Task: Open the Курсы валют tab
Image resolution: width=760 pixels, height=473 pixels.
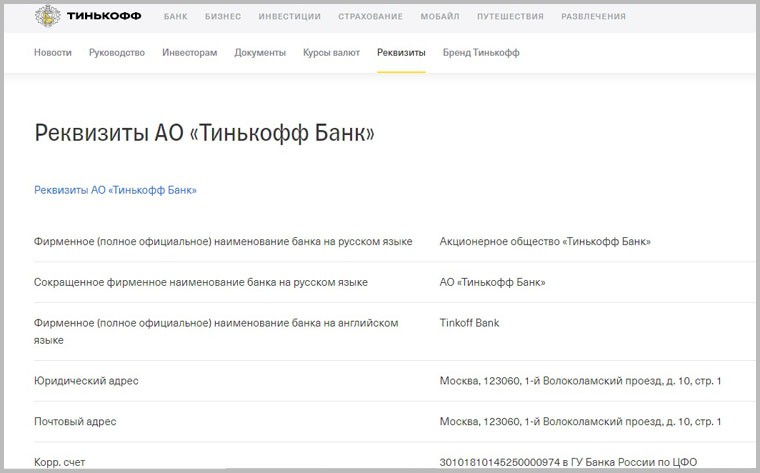Action: (x=331, y=53)
